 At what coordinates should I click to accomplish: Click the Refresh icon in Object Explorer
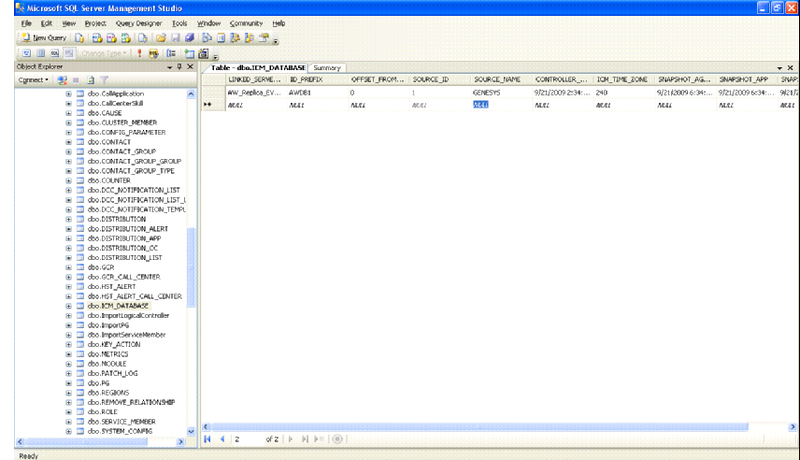(x=90, y=79)
